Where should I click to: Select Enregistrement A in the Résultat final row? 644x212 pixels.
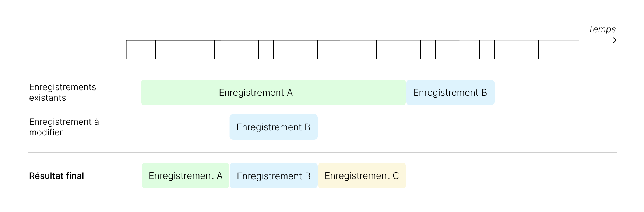[x=186, y=176]
